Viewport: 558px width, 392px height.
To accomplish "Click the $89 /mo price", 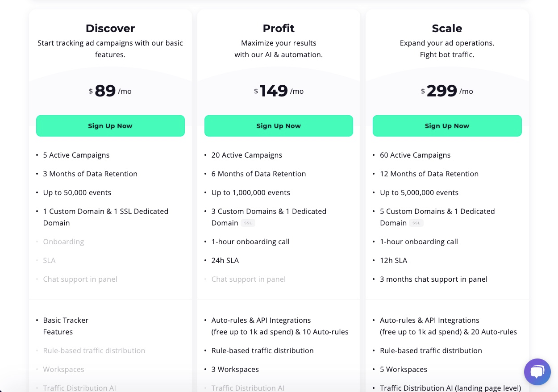I will point(110,91).
